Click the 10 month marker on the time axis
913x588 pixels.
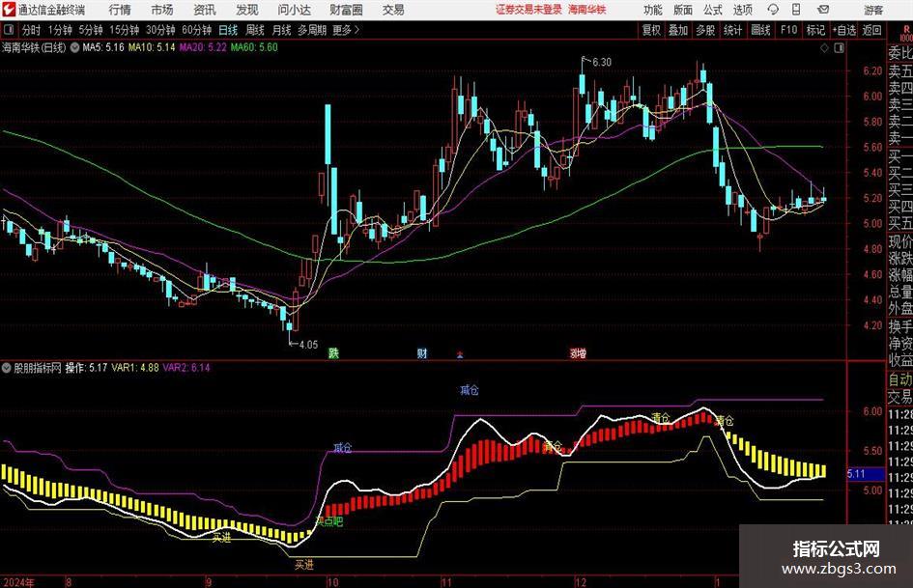tap(332, 582)
